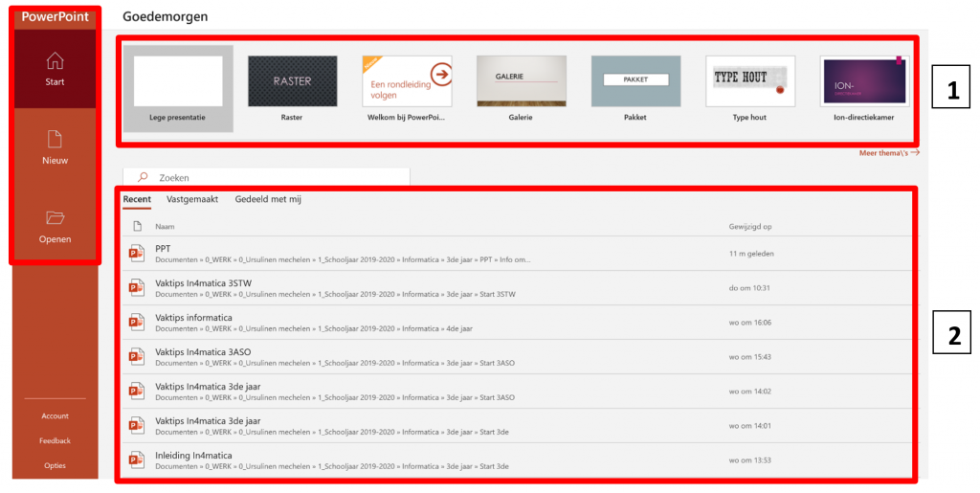980x493 pixels.
Task: Click the file icon beside Inleiding In4matica
Action: coord(136,459)
